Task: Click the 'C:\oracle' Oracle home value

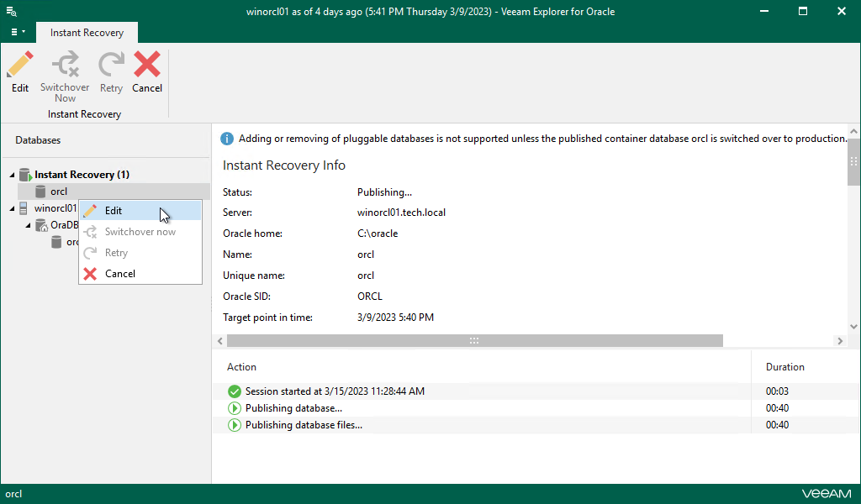Action: tap(378, 234)
